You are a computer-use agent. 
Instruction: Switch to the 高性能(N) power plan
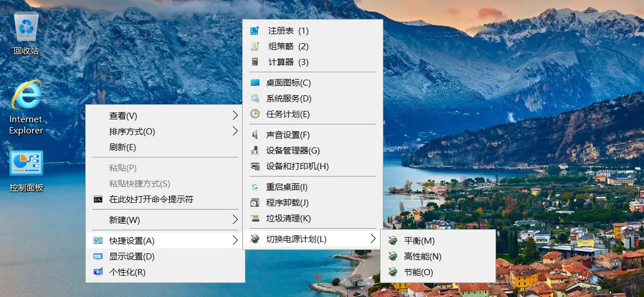click(x=438, y=256)
